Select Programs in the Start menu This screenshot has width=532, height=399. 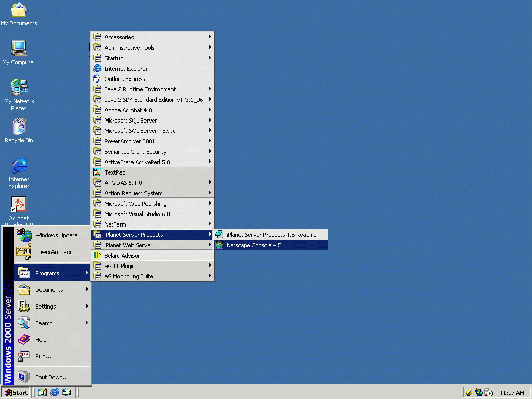(52, 273)
